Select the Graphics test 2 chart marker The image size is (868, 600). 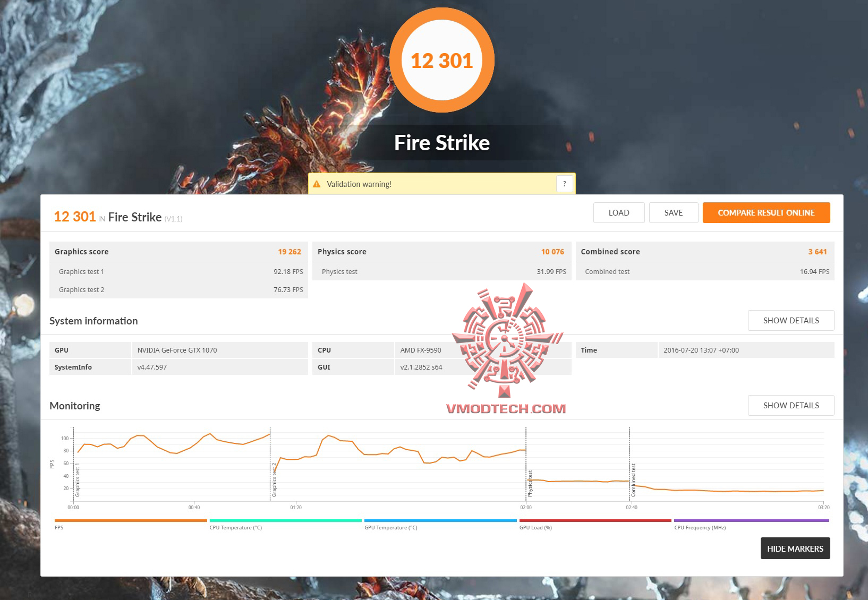[x=274, y=479]
